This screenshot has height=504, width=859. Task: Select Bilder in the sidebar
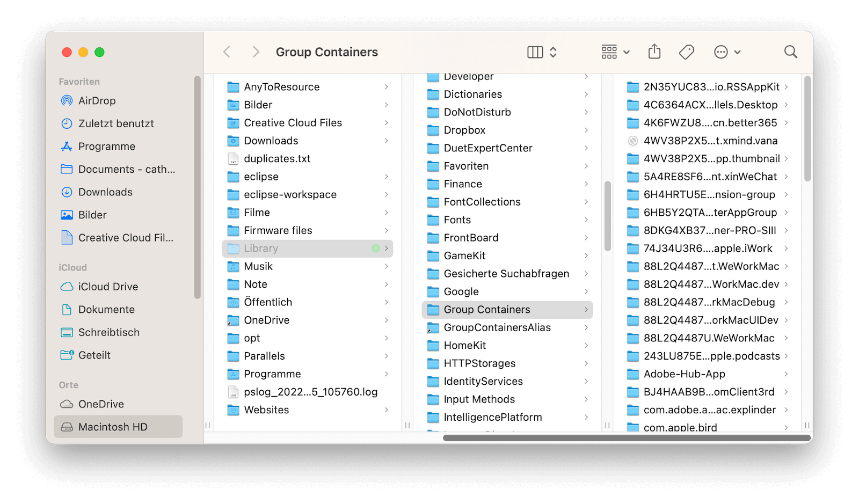(x=118, y=215)
